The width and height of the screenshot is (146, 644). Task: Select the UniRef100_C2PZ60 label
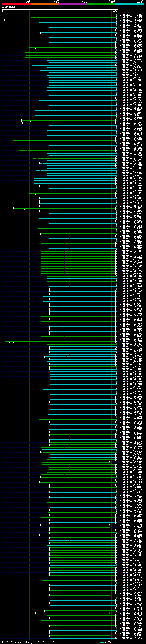(x=131, y=336)
